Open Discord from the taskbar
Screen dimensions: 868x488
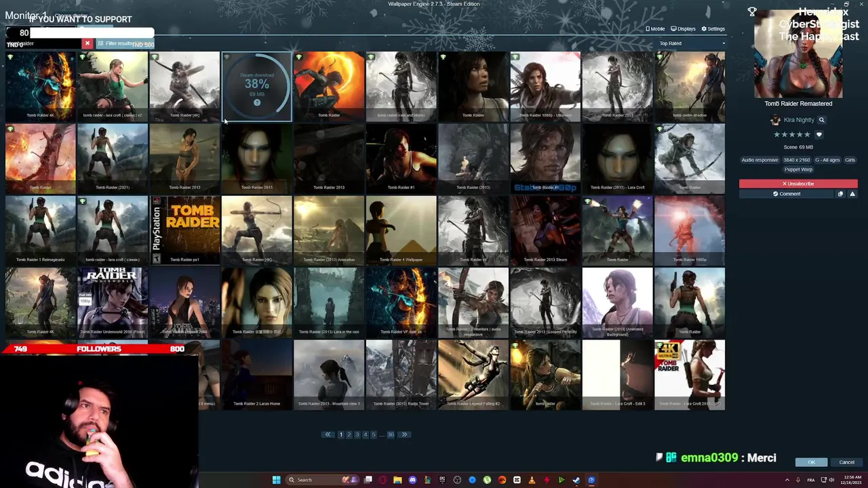[x=412, y=480]
